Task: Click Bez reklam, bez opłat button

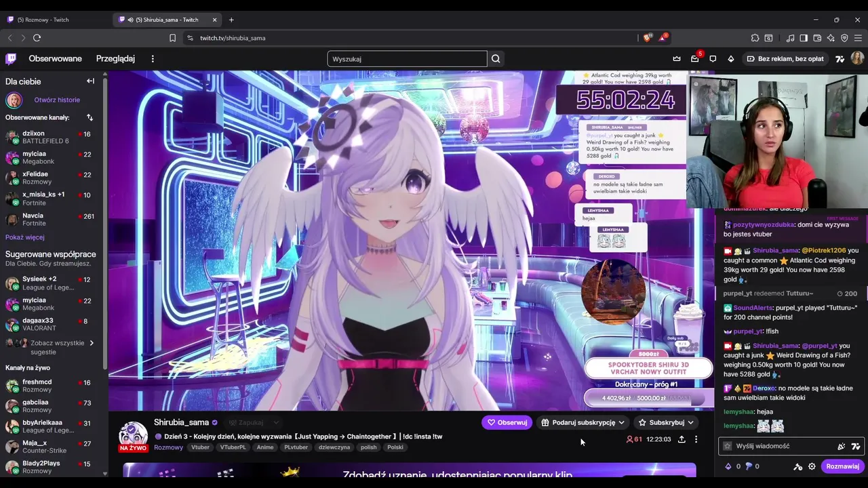Action: (785, 59)
